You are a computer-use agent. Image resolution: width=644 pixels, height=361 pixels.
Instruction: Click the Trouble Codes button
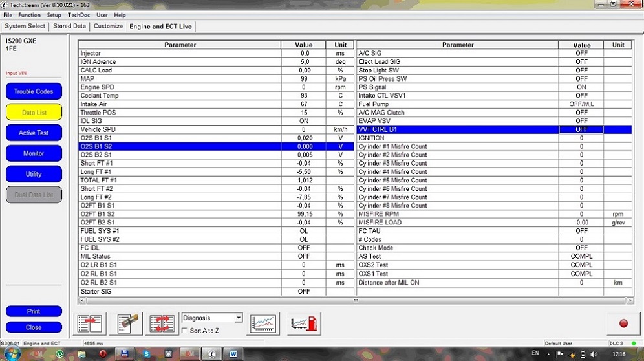point(34,91)
